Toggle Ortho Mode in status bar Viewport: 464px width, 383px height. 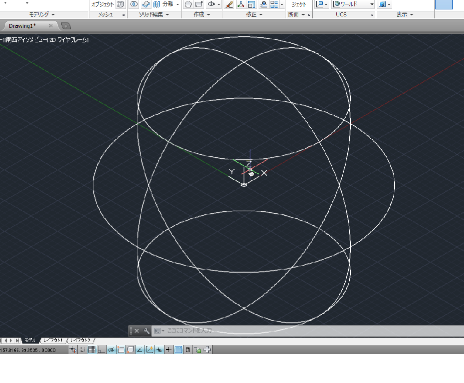(x=101, y=350)
